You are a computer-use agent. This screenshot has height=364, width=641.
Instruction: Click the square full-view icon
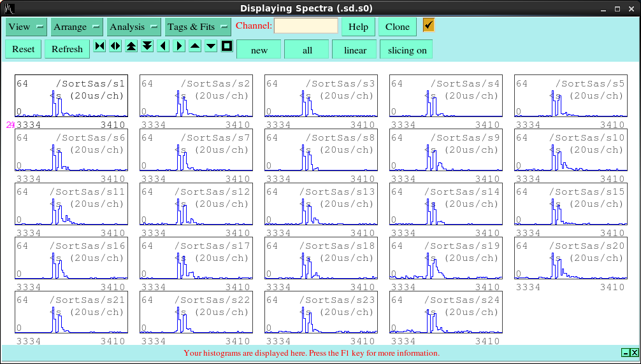pyautogui.click(x=227, y=46)
